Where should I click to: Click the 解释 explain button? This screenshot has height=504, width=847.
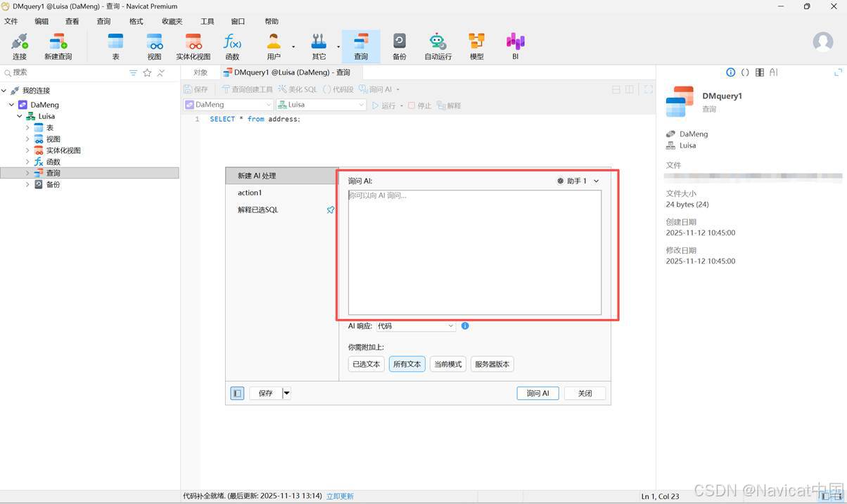tap(449, 105)
